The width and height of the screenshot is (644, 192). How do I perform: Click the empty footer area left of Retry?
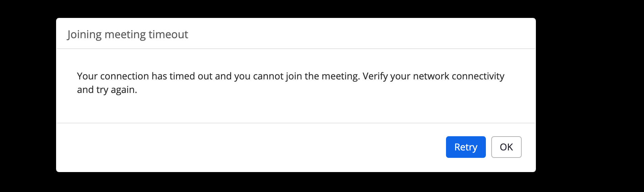click(250, 147)
